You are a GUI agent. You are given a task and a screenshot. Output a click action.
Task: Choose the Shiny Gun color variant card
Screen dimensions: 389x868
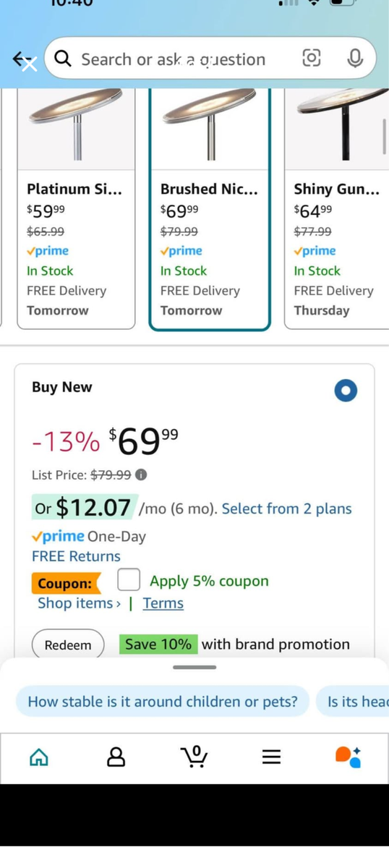(x=336, y=208)
